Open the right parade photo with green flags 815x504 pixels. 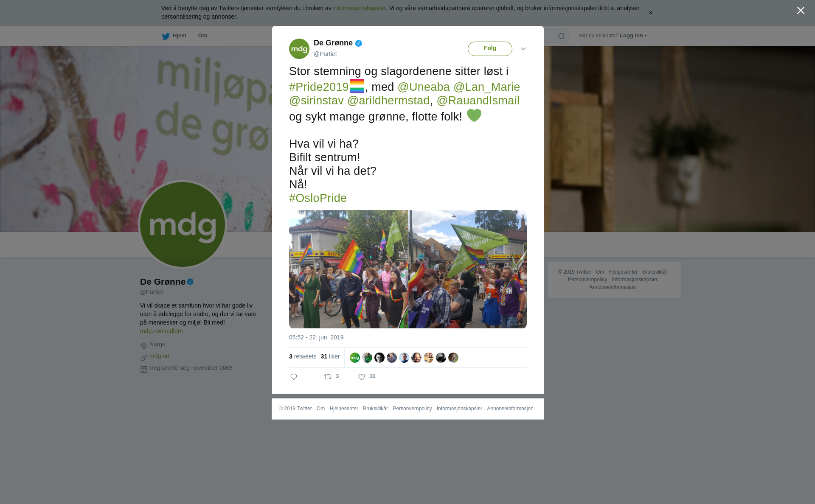tap(467, 269)
